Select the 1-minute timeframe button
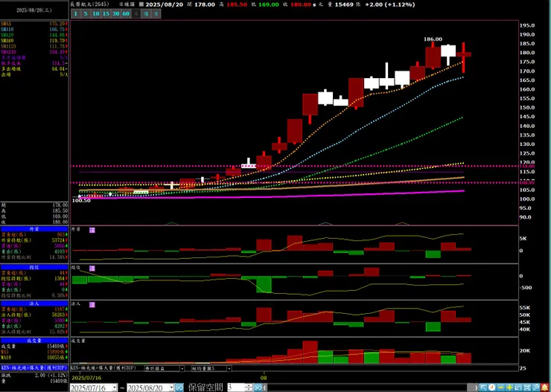This screenshot has height=392, width=551. point(75,14)
